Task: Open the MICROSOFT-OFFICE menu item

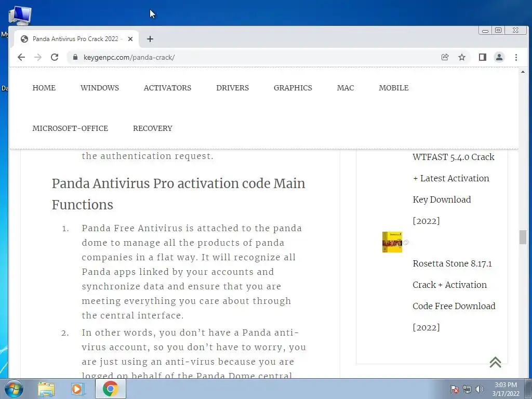Action: point(70,129)
